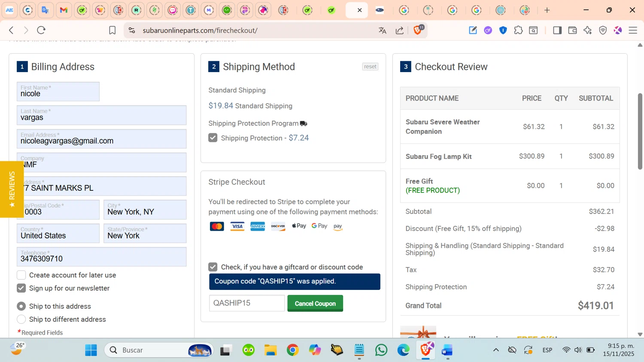This screenshot has width=644, height=362.
Task: Click the translate page icon
Action: (382, 30)
